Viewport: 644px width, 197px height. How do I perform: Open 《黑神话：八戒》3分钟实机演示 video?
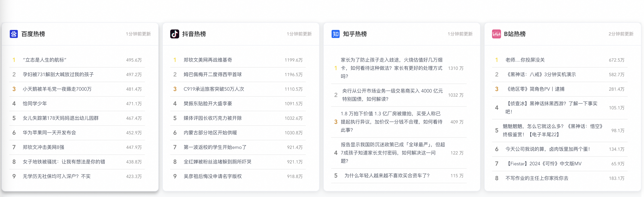coord(541,74)
